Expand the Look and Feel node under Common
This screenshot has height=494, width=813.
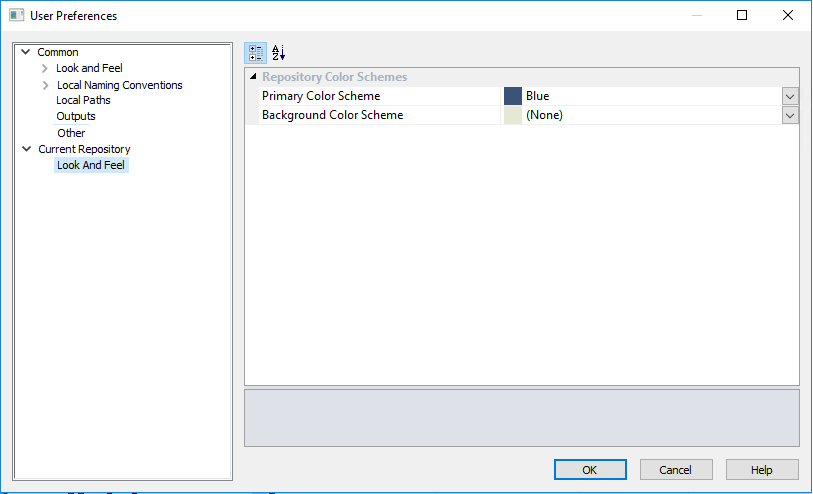point(45,68)
